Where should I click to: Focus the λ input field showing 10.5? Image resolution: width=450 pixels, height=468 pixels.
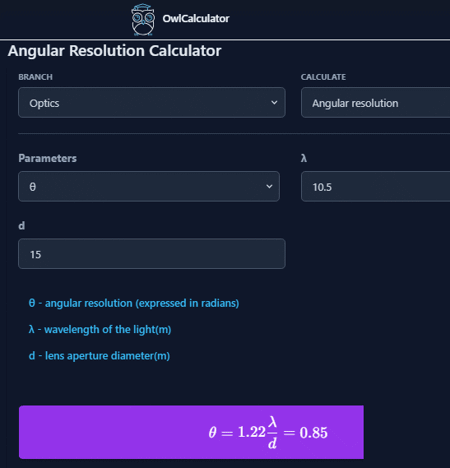pyautogui.click(x=375, y=186)
